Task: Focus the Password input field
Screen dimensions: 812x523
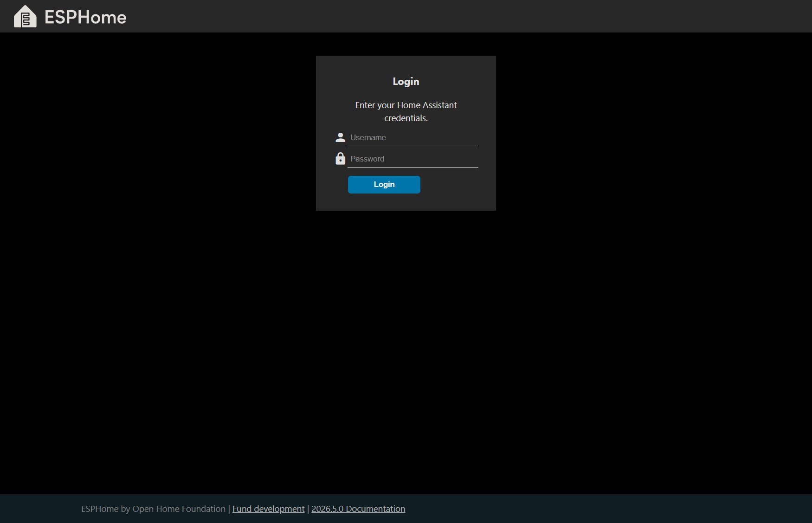Action: (413, 159)
